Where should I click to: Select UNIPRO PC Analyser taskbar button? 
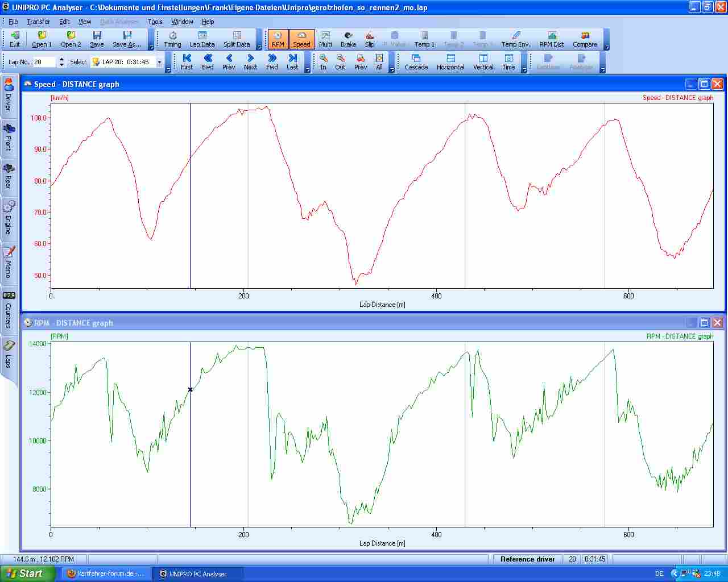point(199,573)
